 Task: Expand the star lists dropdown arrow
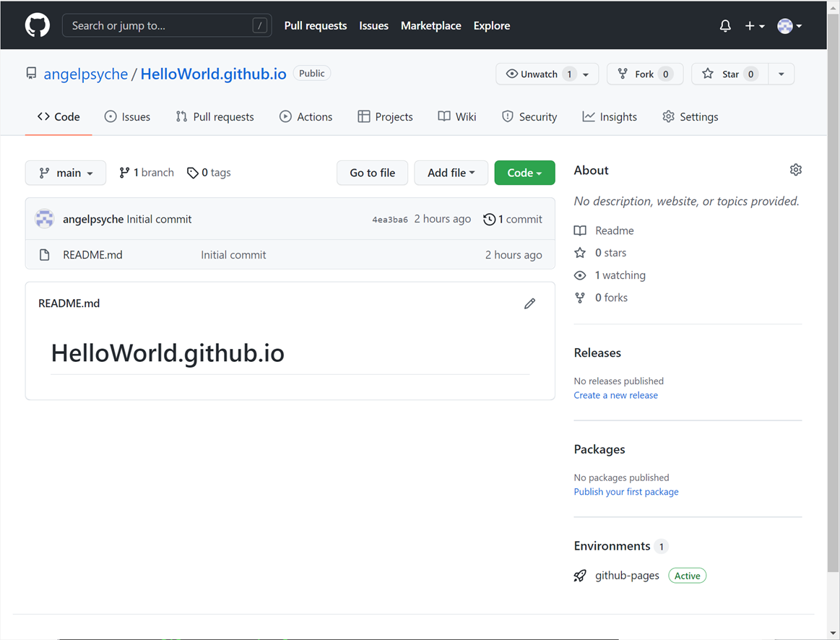tap(781, 74)
